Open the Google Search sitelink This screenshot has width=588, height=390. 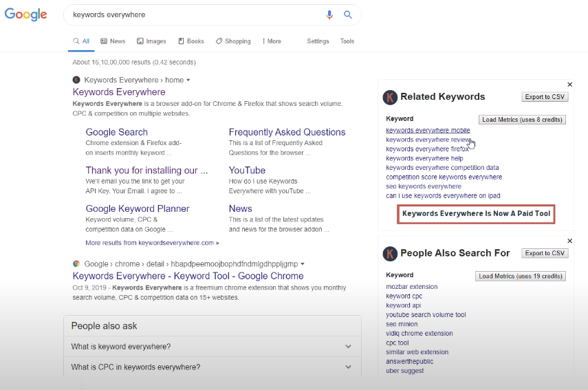pyautogui.click(x=117, y=132)
